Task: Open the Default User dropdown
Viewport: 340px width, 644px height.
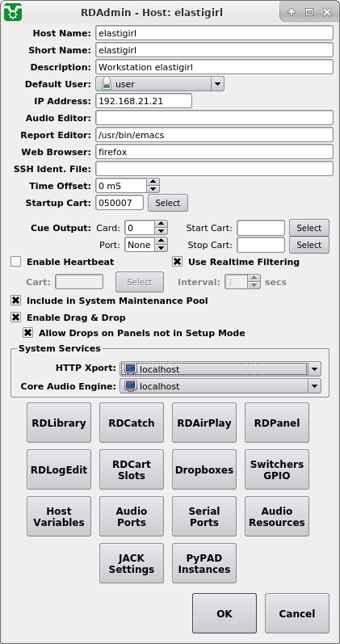Action: click(217, 84)
